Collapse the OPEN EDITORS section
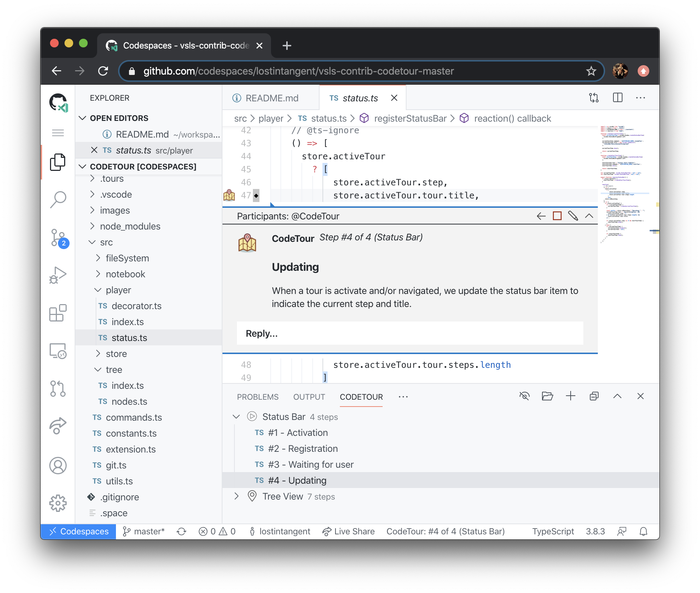Viewport: 700px width, 593px height. click(x=82, y=118)
